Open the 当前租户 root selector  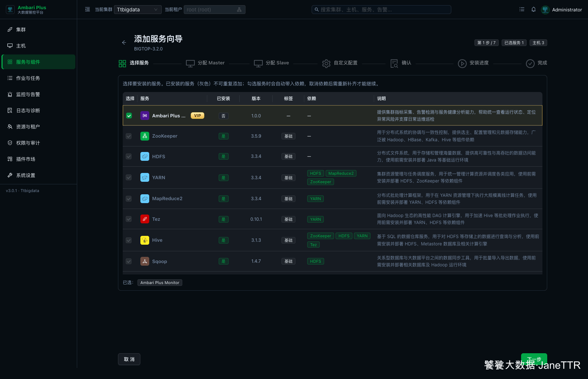click(215, 10)
